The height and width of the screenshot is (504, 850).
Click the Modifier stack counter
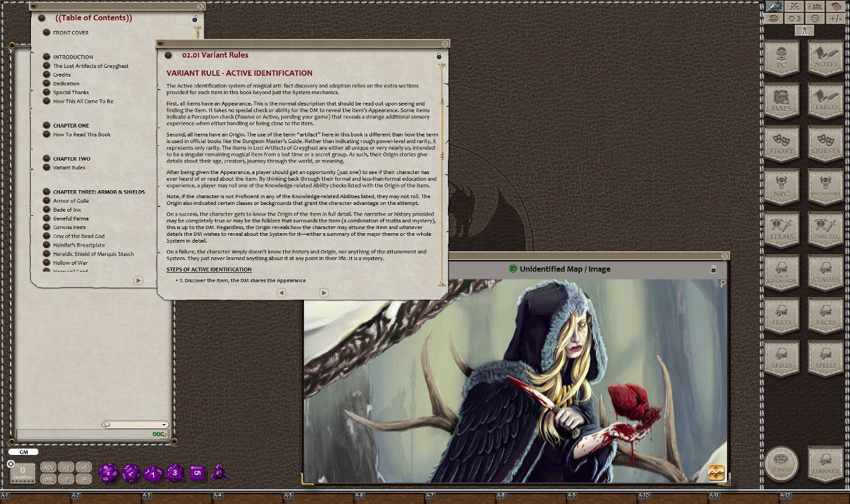coord(23,472)
